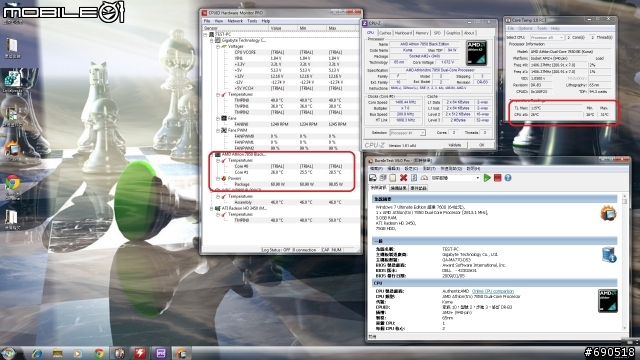Screen dimensions: 640x360
Task: Open Windows Media Player from the taskbar
Action: 78,353
